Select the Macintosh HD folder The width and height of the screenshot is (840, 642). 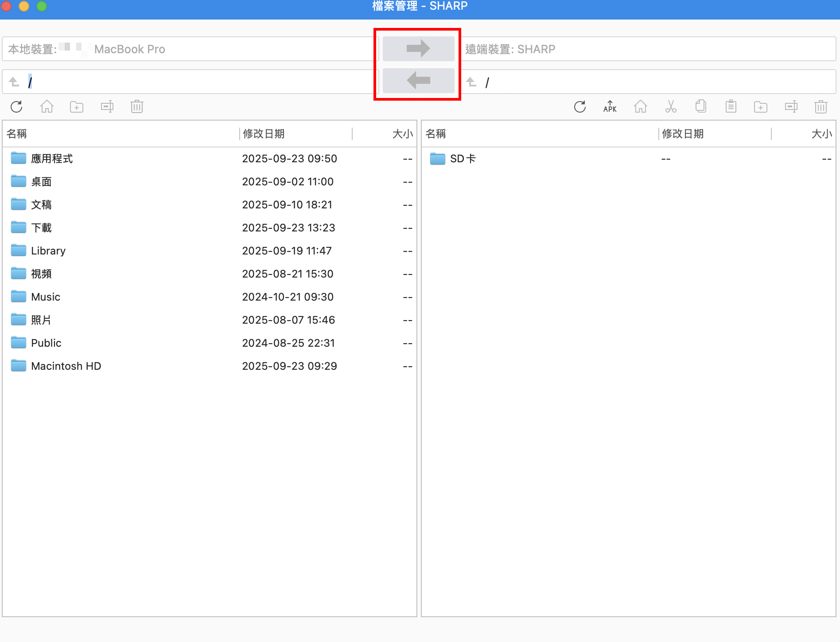point(210,366)
